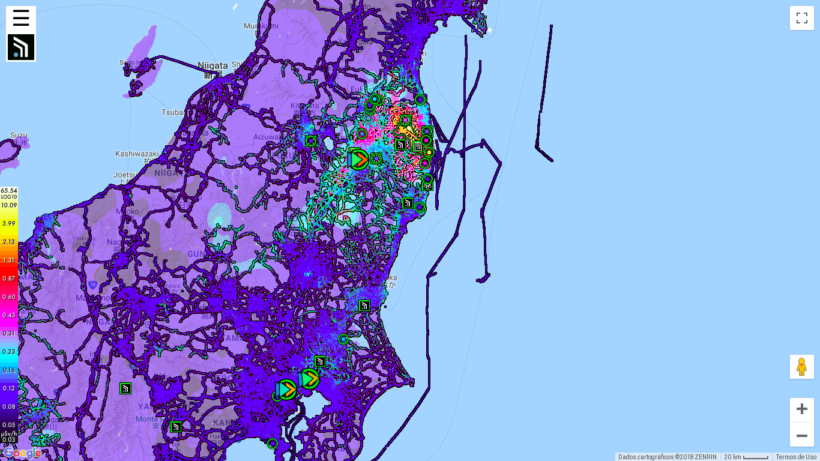The image size is (820, 461).
Task: Click the cyan 0.23 level on legend
Action: [9, 351]
